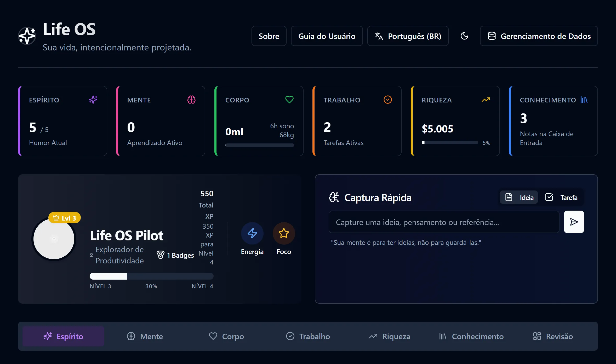Open the Guia do Usuário

[x=327, y=36]
